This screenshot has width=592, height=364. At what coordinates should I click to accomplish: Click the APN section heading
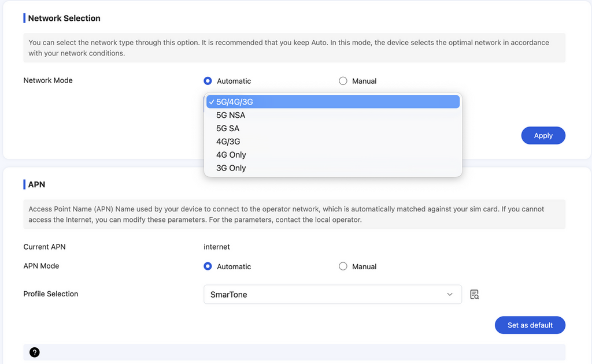point(36,185)
